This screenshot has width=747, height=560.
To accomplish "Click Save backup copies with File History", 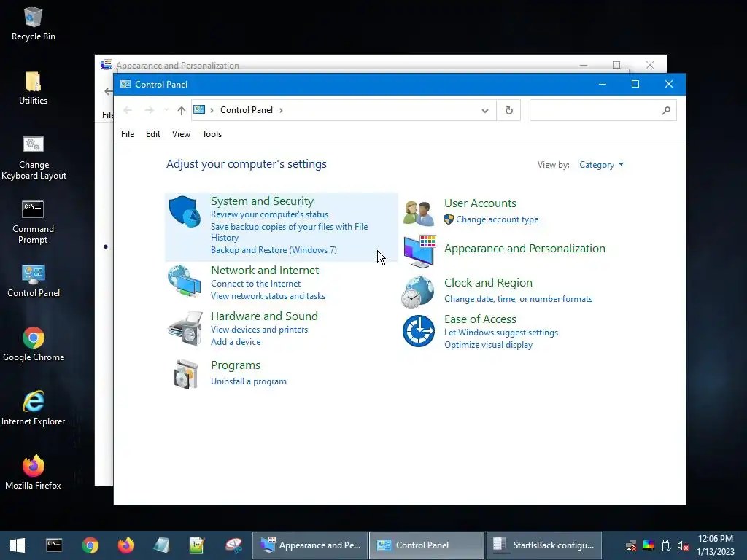I will click(x=289, y=232).
